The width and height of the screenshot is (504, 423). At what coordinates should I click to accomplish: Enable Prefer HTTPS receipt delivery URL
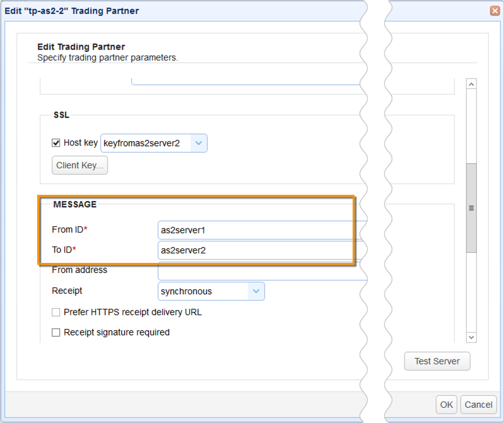coord(56,312)
